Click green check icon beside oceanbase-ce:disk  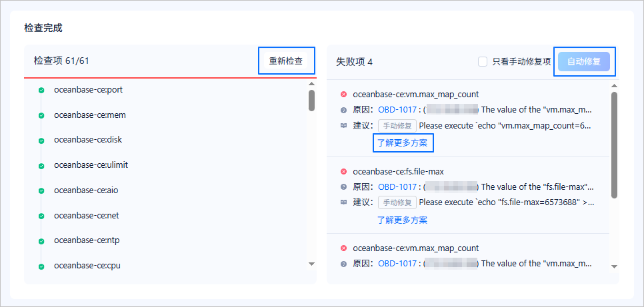click(x=41, y=141)
